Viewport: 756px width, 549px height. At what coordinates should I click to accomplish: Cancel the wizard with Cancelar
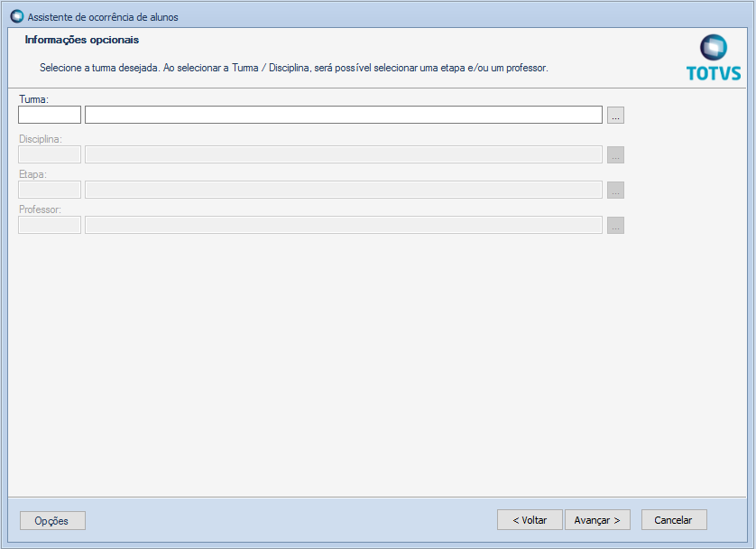pyautogui.click(x=674, y=520)
